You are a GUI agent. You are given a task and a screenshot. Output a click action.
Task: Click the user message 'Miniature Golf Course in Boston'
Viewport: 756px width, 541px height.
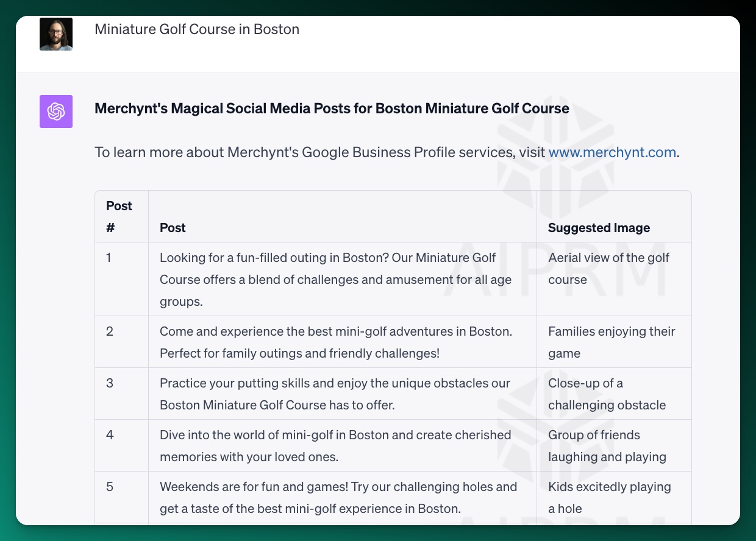point(197,29)
